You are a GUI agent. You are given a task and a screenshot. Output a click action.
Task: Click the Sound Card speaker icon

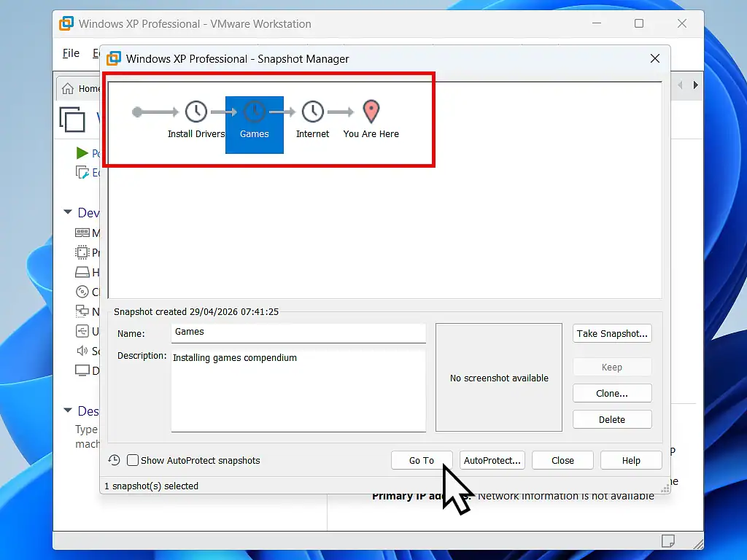[82, 351]
